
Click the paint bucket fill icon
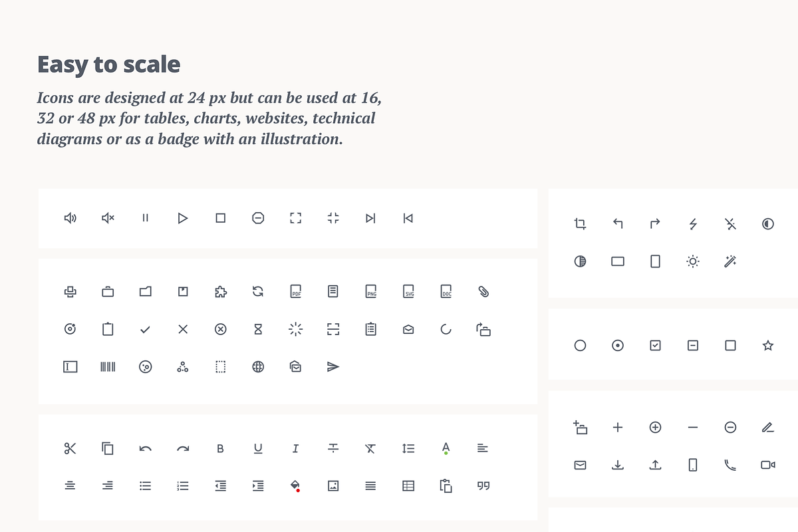(x=296, y=486)
